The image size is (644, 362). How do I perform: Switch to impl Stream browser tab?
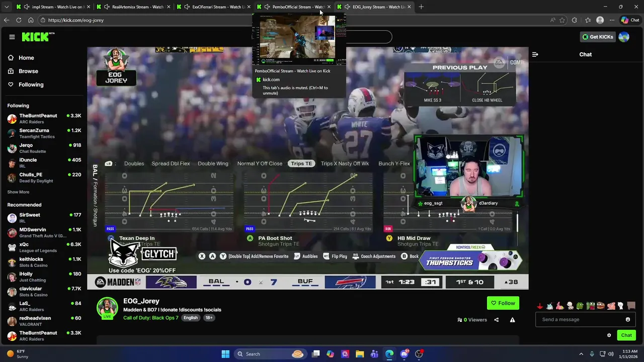[x=52, y=7]
